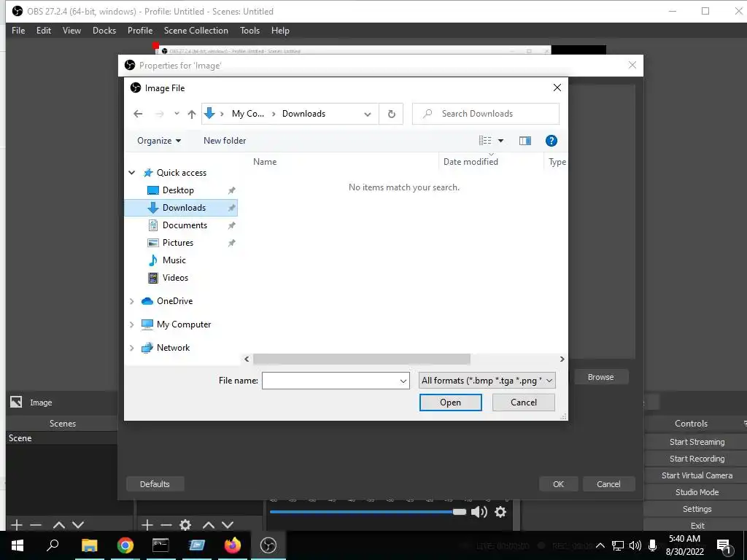This screenshot has width=747, height=560.
Task: Open the Edit menu in OBS
Action: click(x=43, y=31)
